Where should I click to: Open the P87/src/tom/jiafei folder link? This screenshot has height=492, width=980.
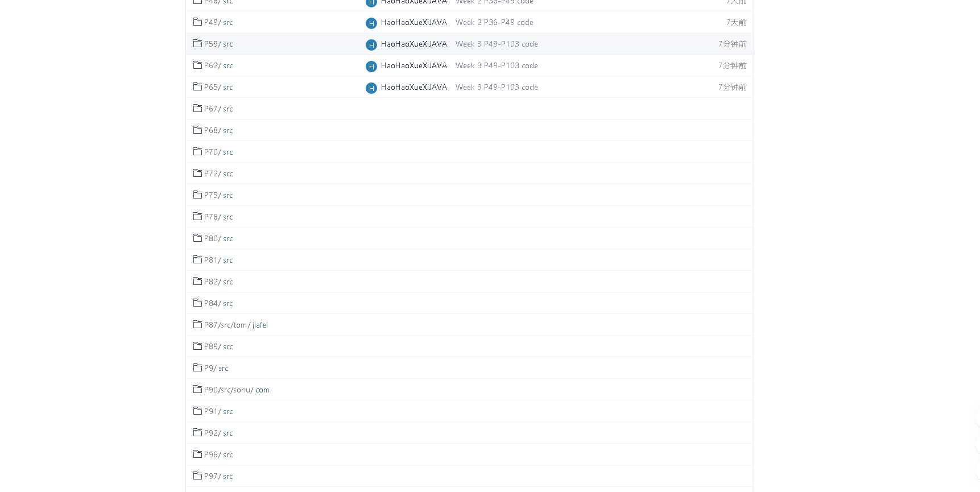tap(236, 325)
